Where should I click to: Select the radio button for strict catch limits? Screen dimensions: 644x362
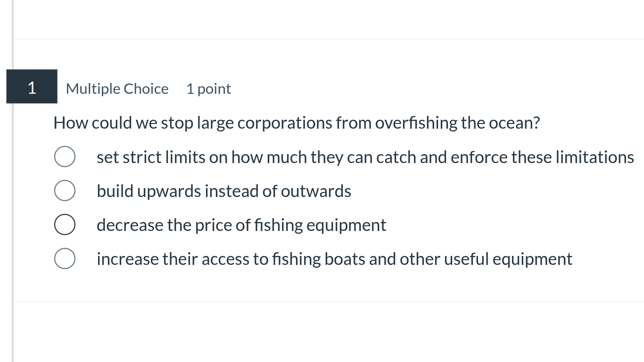click(65, 157)
